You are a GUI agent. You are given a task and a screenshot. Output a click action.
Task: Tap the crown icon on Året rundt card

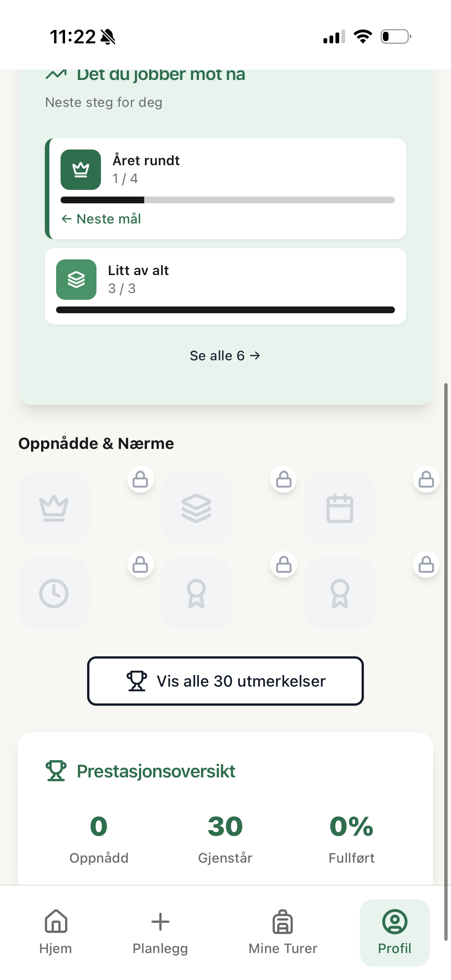point(81,170)
